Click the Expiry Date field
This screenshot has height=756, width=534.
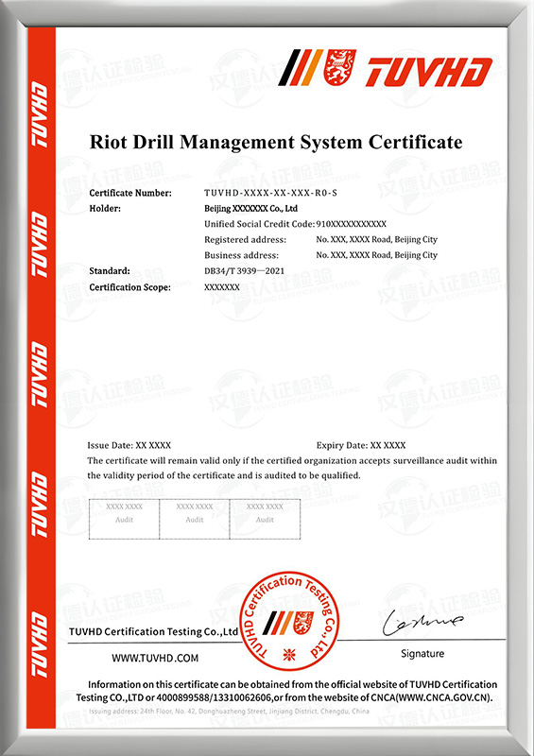click(x=361, y=445)
